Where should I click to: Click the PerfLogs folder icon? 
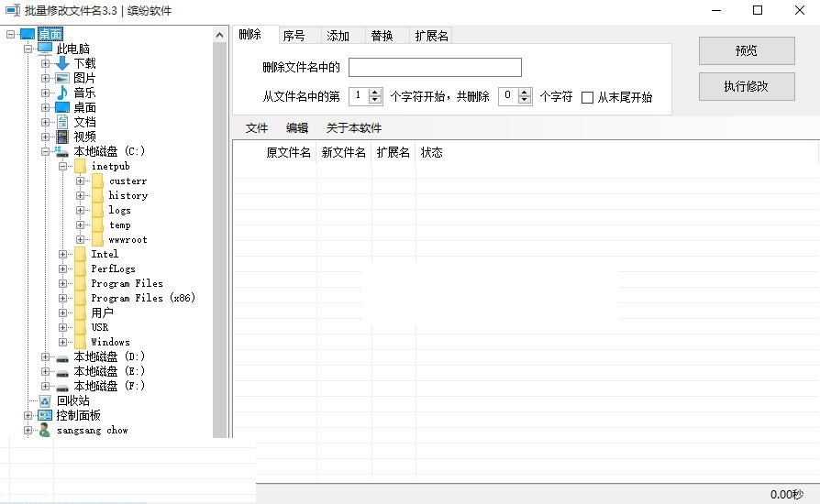click(80, 269)
